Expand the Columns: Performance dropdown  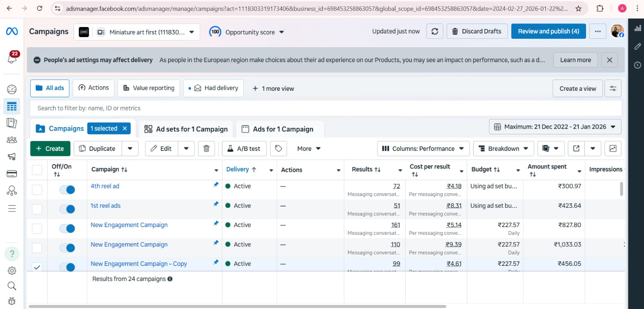(x=422, y=148)
